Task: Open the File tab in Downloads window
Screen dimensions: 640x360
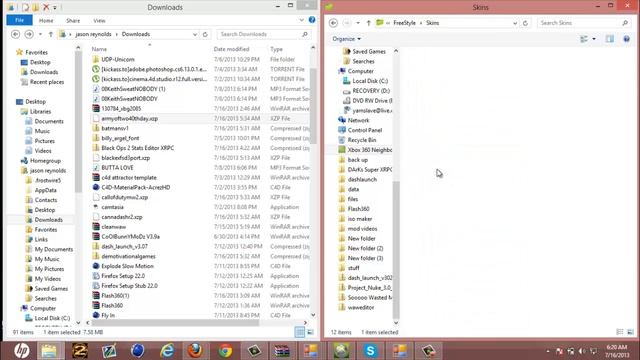Action: [19, 20]
